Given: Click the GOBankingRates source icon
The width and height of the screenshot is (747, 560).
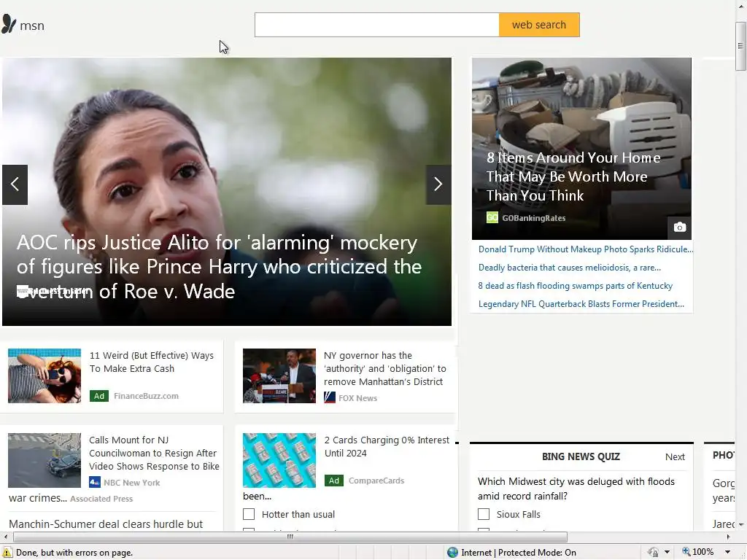Looking at the screenshot, I should click(492, 217).
